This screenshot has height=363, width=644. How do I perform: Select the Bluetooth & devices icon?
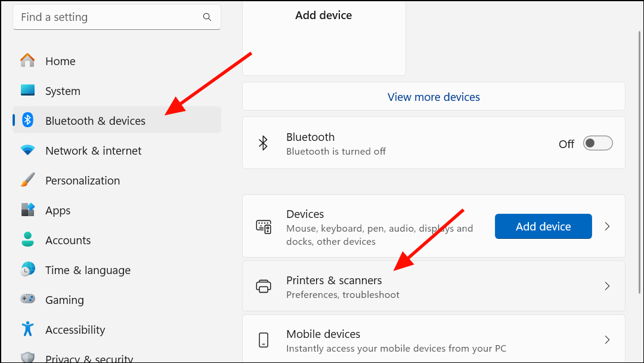coord(27,121)
